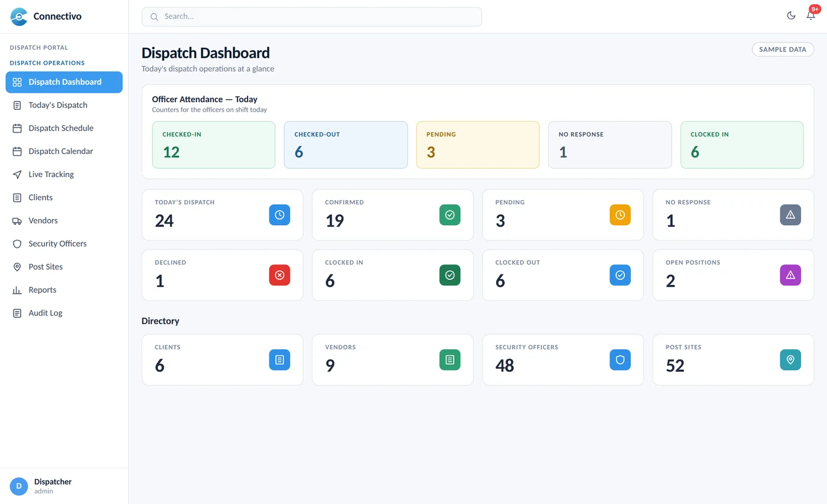This screenshot has width=827, height=504.
Task: Go to Today's Dispatch page
Action: point(64,105)
